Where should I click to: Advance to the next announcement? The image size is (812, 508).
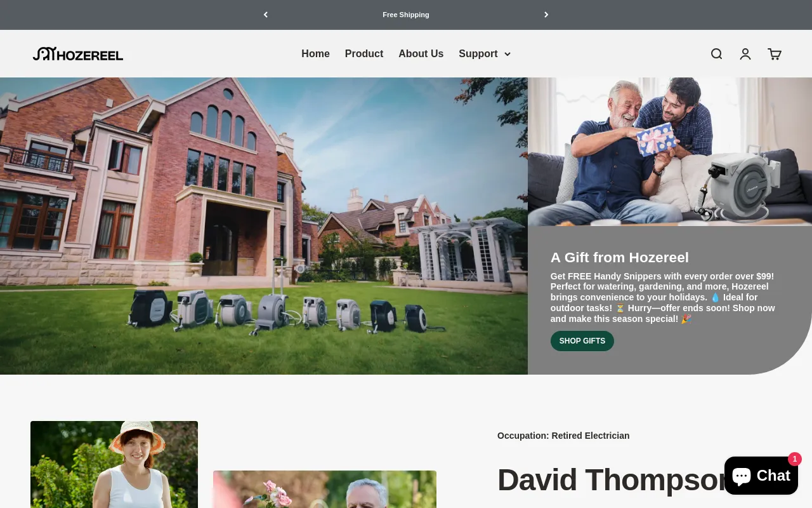coord(546,15)
